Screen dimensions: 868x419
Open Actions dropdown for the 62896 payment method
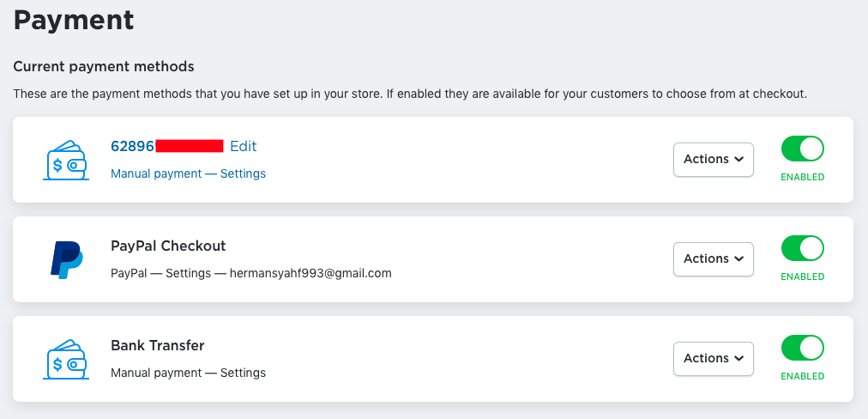[x=713, y=160]
